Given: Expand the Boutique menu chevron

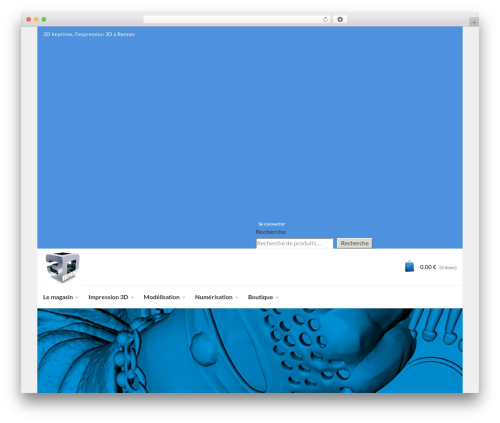Looking at the screenshot, I should tap(277, 297).
